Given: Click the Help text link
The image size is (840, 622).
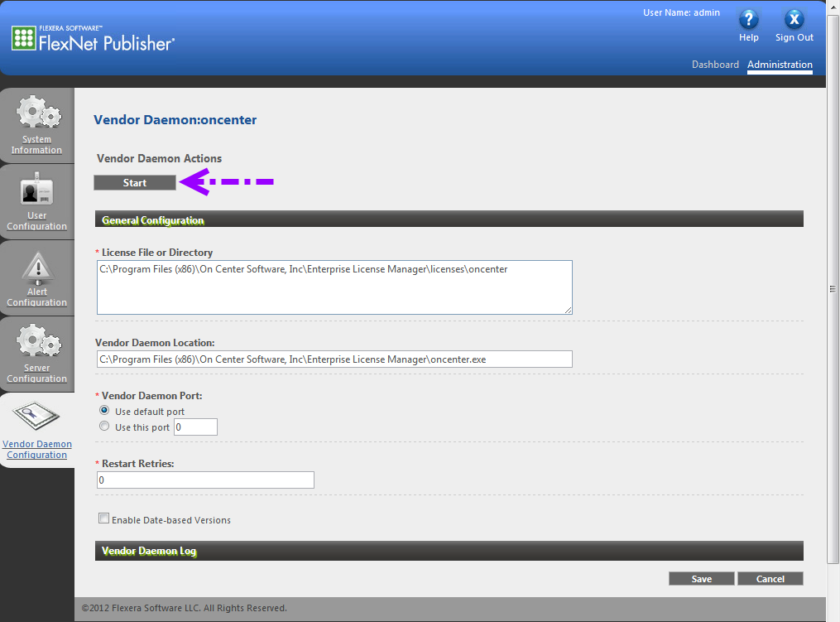Looking at the screenshot, I should 748,37.
